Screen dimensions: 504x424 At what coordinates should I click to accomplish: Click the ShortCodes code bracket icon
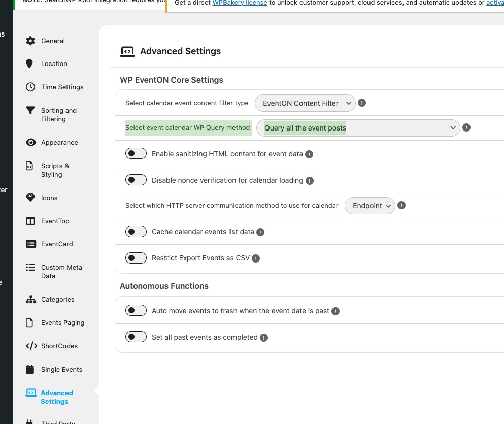click(31, 346)
